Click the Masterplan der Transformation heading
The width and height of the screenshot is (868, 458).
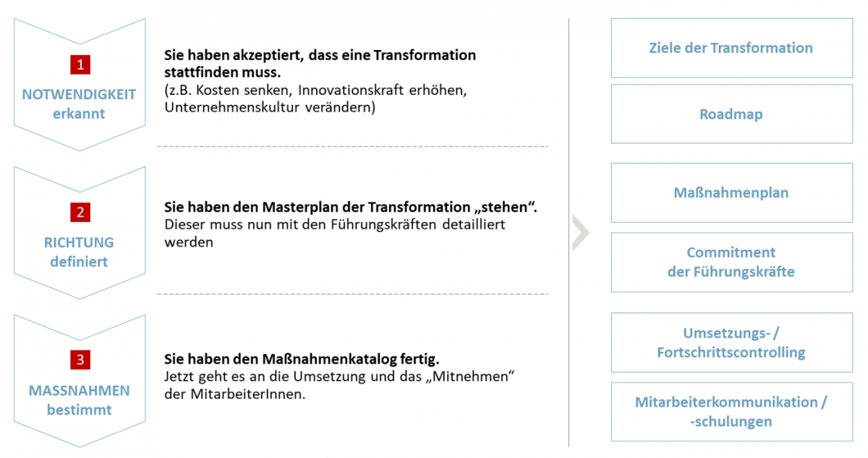pos(351,206)
